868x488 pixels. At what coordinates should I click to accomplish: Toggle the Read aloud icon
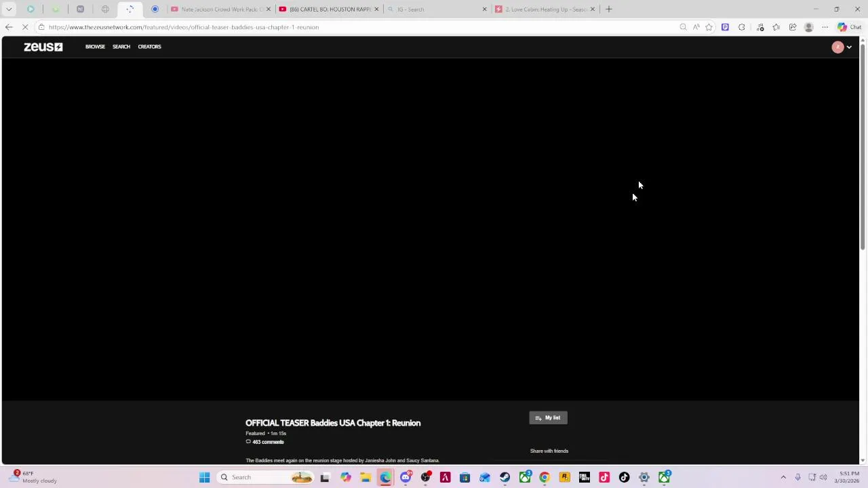pos(696,27)
